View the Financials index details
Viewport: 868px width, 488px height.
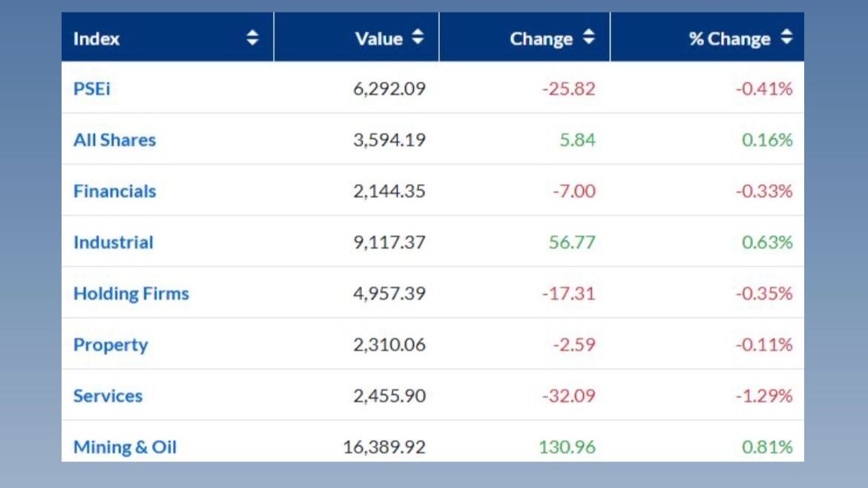[x=114, y=191]
